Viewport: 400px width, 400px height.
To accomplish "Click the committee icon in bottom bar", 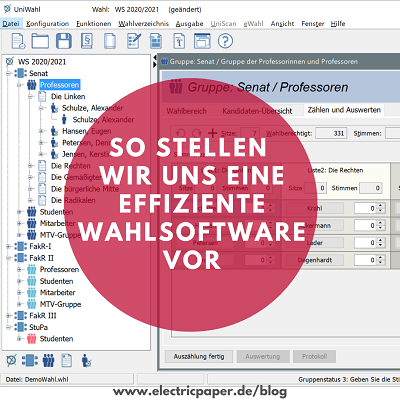I will (30, 360).
